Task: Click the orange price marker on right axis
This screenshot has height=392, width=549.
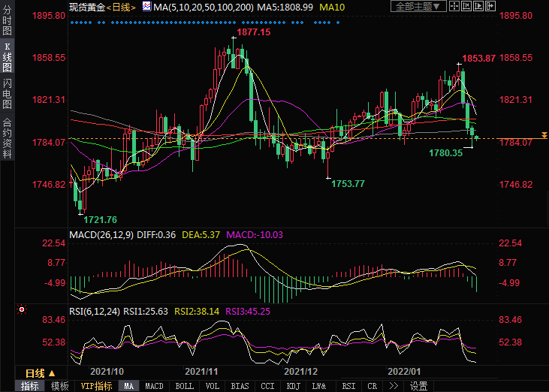Action: pyautogui.click(x=544, y=135)
